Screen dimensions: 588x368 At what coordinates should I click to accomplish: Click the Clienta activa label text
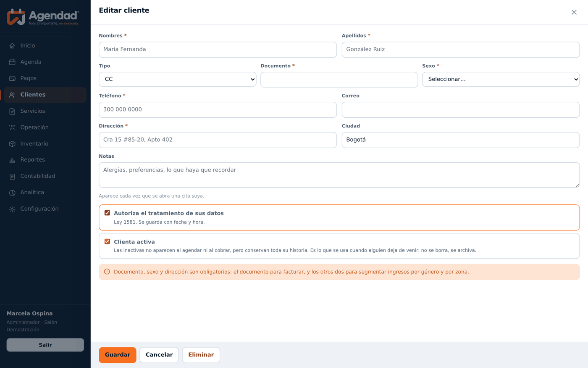coord(134,242)
